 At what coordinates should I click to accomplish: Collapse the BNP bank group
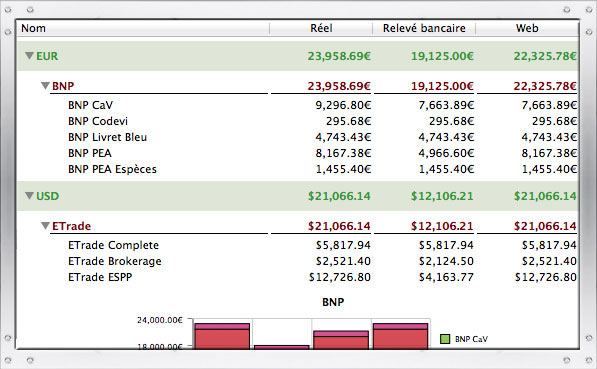pos(45,86)
